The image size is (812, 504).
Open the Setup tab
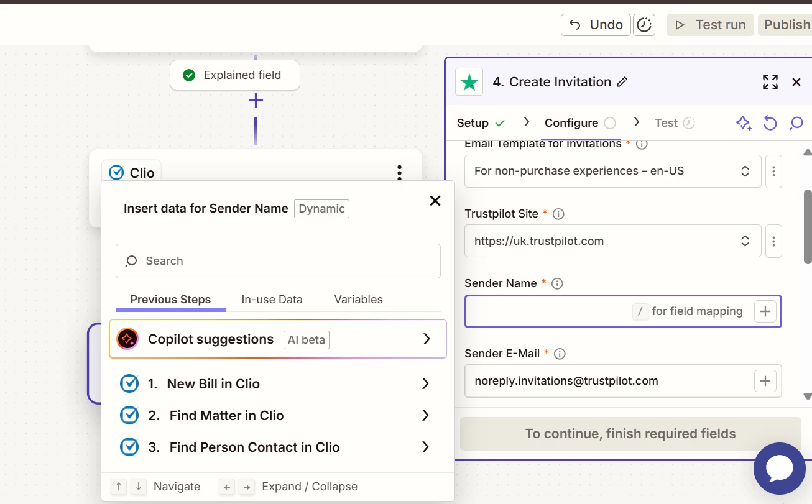pos(481,123)
